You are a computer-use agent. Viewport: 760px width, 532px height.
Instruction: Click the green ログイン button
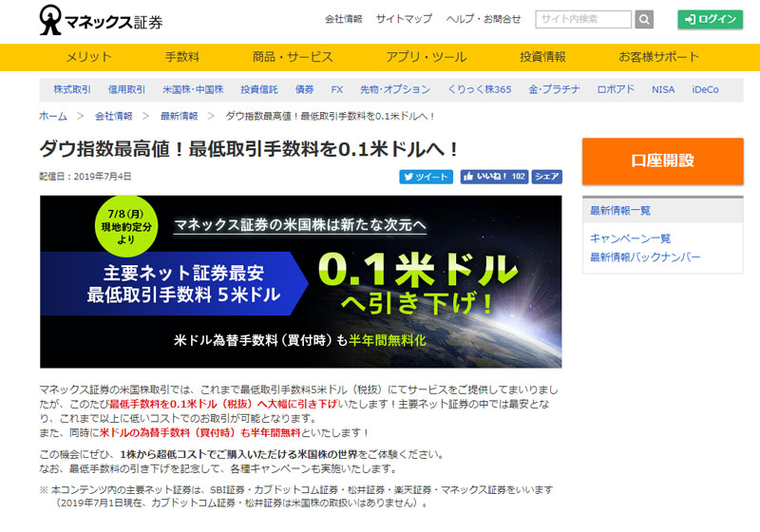coord(710,19)
